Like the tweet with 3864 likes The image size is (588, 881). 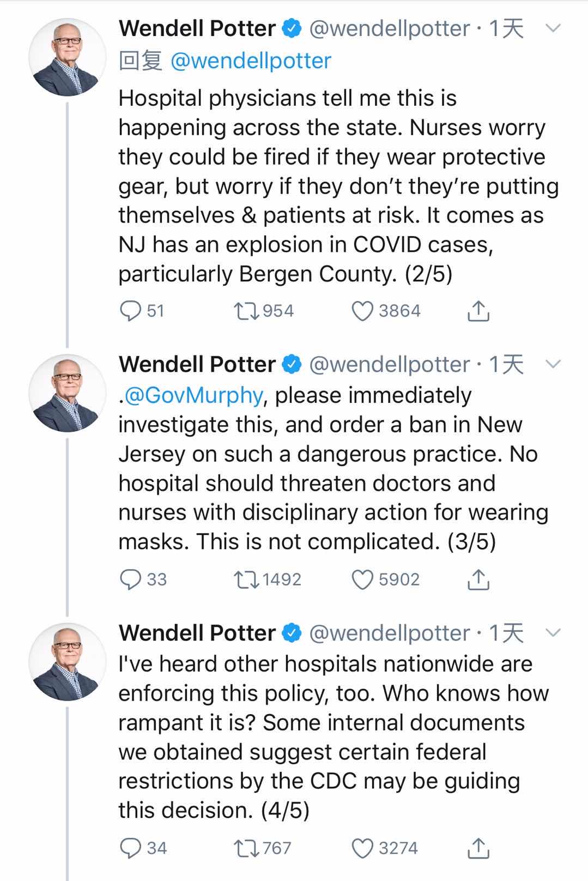362,311
